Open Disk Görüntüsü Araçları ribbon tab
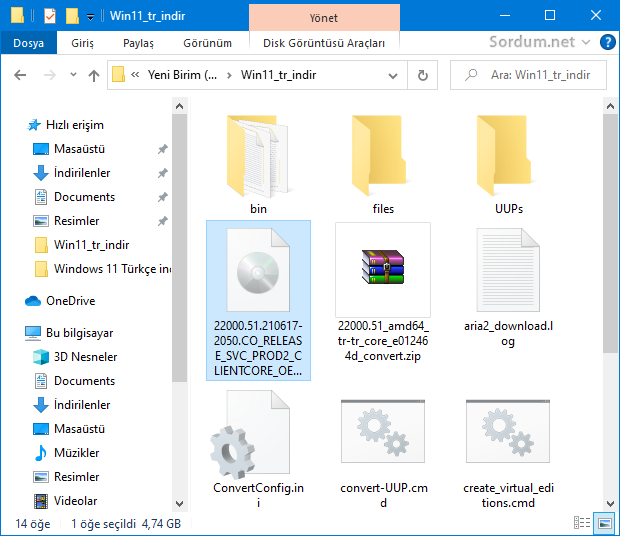This screenshot has height=536, width=620. point(324,43)
